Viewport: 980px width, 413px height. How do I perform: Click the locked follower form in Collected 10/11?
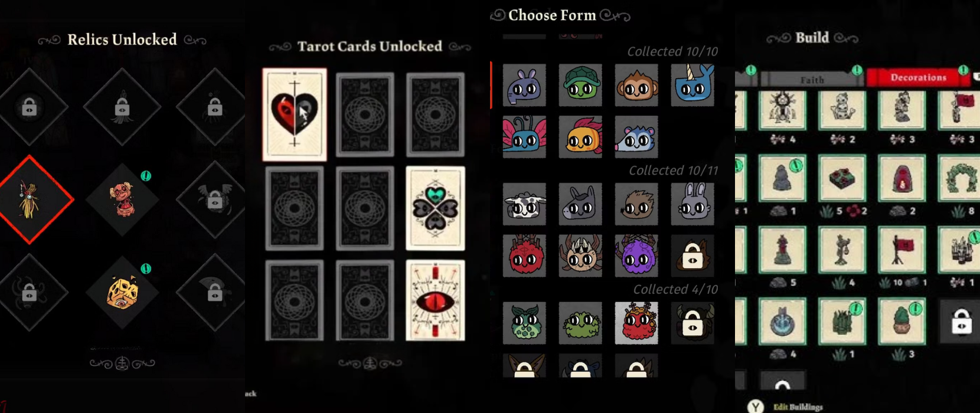(692, 255)
